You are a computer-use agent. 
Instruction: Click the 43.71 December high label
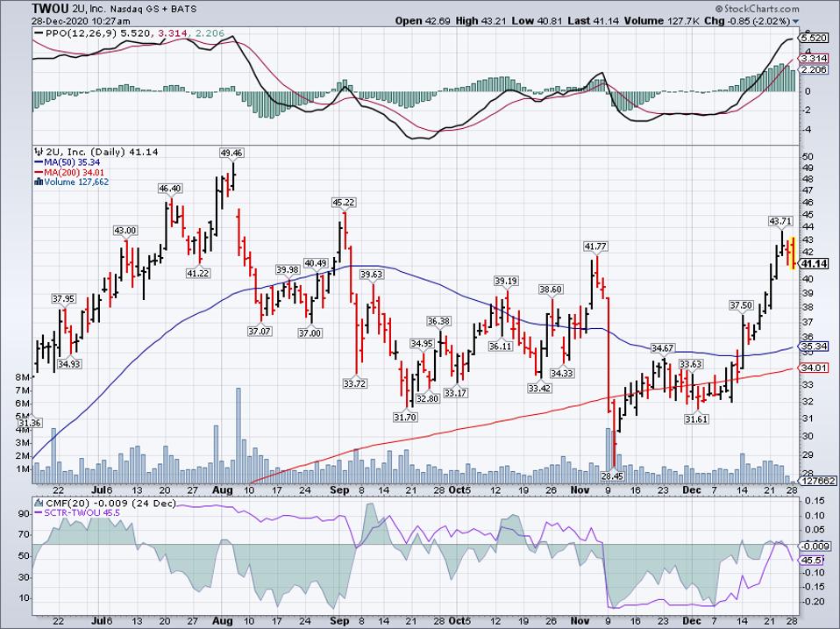coord(780,221)
